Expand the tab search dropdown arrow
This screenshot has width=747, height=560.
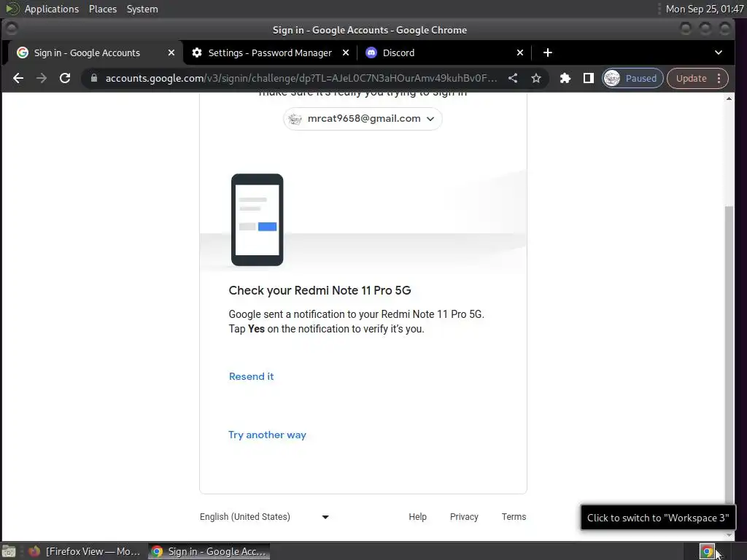[719, 52]
